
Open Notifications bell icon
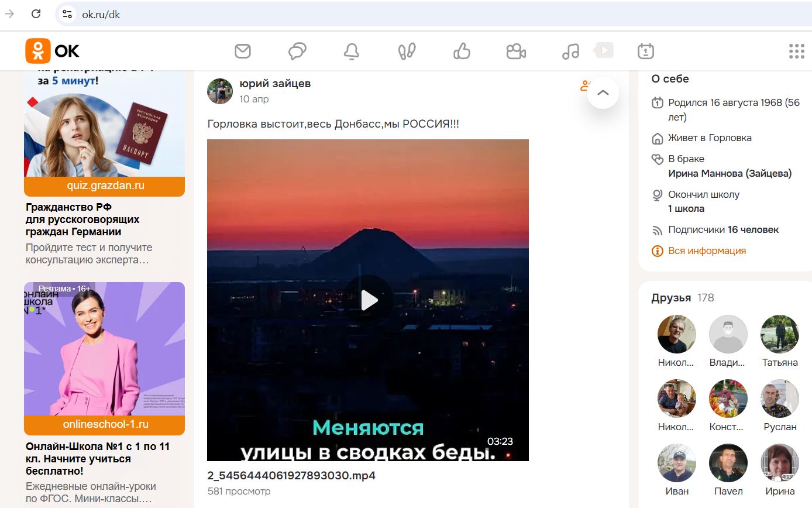(352, 51)
